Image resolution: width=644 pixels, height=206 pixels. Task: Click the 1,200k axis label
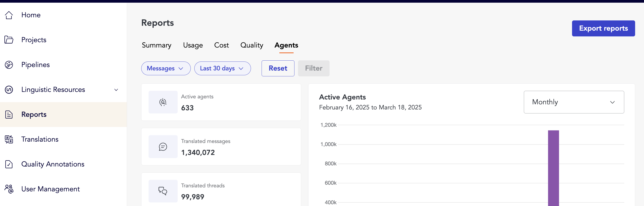328,125
